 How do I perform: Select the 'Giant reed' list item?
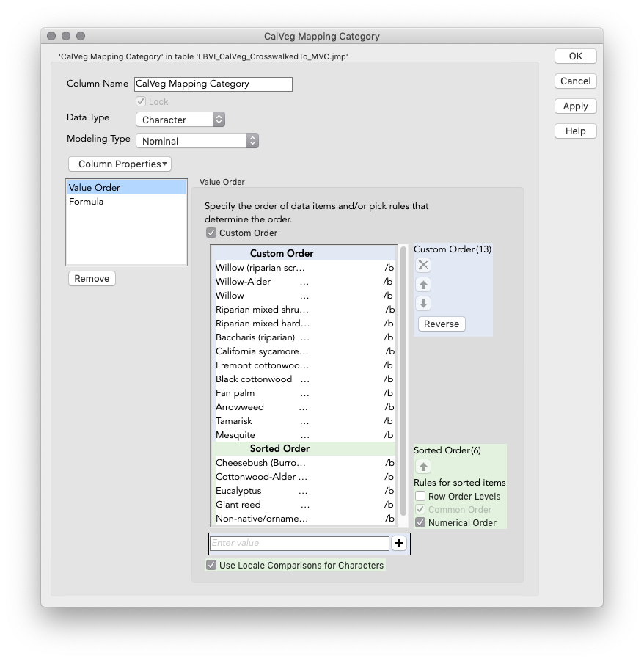pos(304,504)
